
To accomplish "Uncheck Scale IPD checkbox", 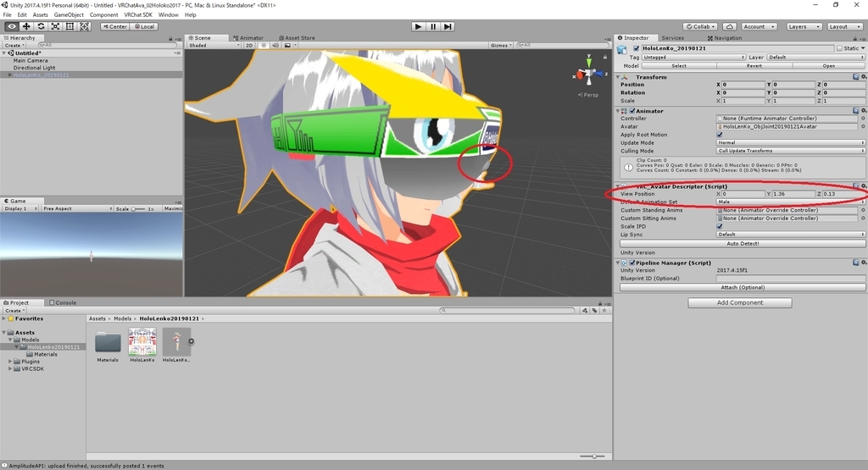I will (720, 226).
